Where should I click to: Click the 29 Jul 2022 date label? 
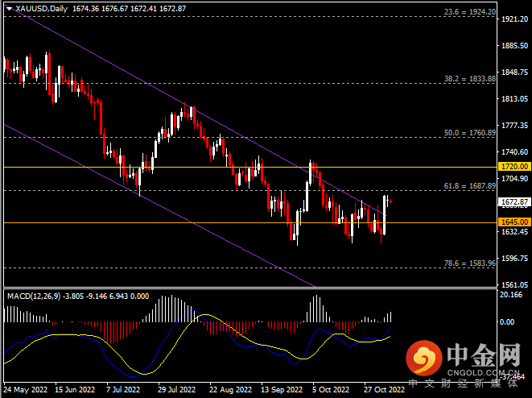click(x=177, y=389)
